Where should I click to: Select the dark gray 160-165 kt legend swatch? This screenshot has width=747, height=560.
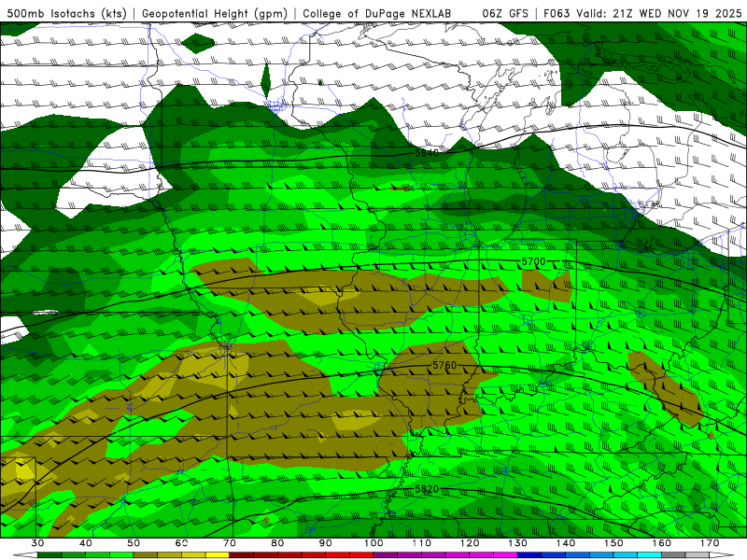(x=673, y=555)
